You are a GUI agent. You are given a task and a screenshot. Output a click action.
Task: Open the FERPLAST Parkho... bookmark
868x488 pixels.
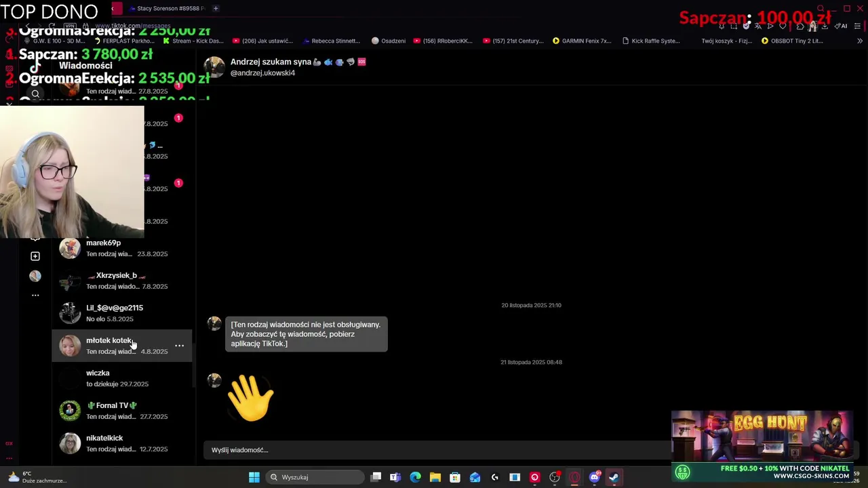(123, 41)
